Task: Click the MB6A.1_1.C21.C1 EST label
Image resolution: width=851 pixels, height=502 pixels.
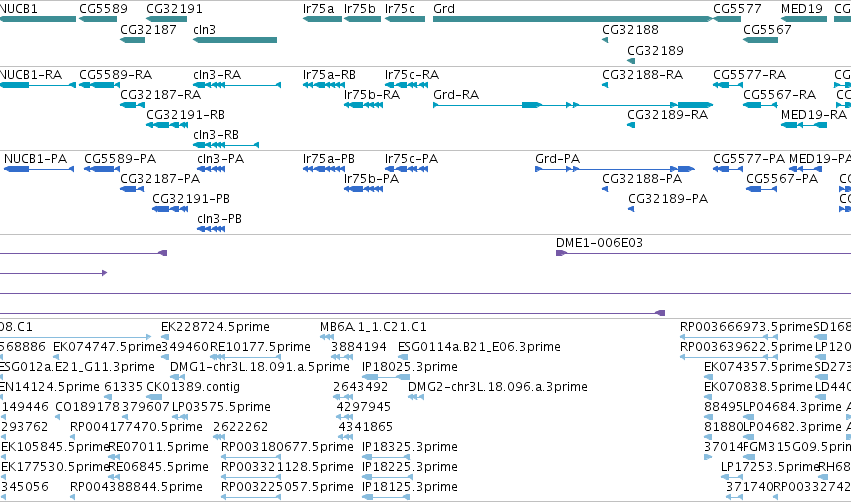Action: [373, 327]
